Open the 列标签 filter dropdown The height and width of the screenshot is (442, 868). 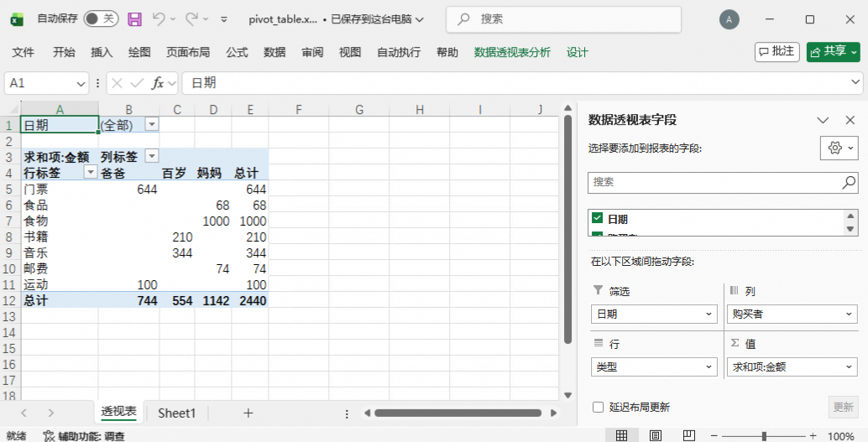[152, 156]
